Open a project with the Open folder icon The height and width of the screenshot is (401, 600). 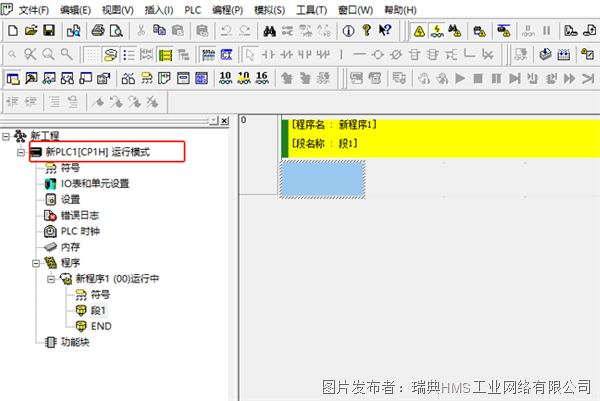(31, 31)
